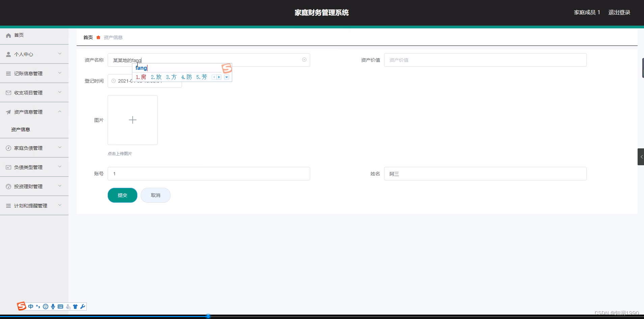644x319 pixels.
Task: Open Sogou settings via the wrench icon
Action: (x=83, y=306)
